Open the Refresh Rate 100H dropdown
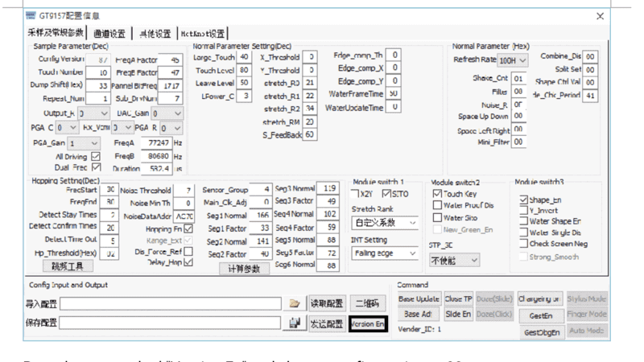Image resolution: width=644 pixels, height=362 pixels. click(x=513, y=60)
